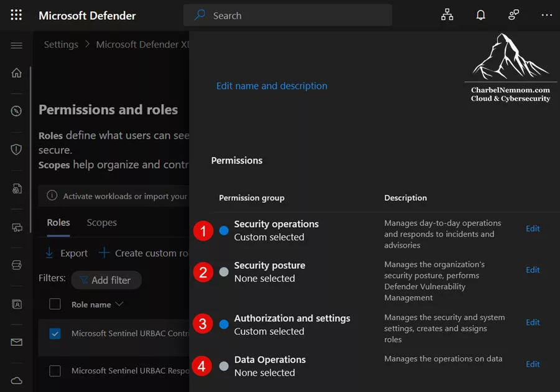560x392 pixels.
Task: Open the more options ellipsis in header
Action: pos(547,15)
